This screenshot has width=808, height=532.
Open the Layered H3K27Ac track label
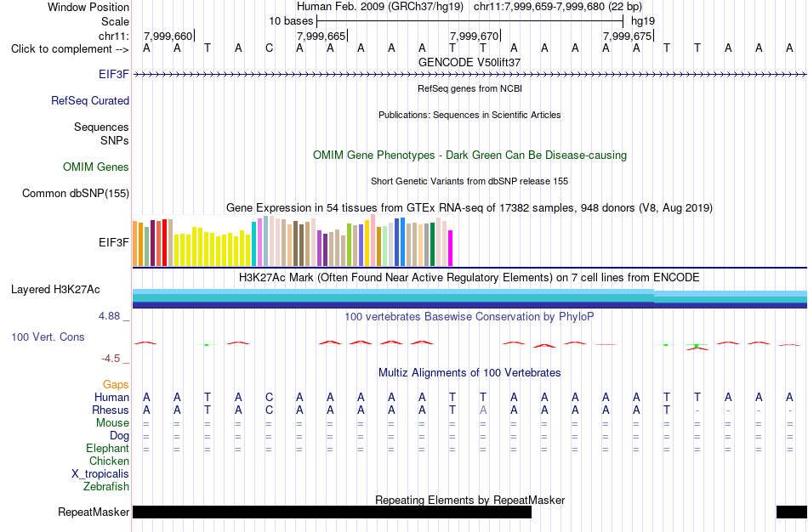[55, 290]
